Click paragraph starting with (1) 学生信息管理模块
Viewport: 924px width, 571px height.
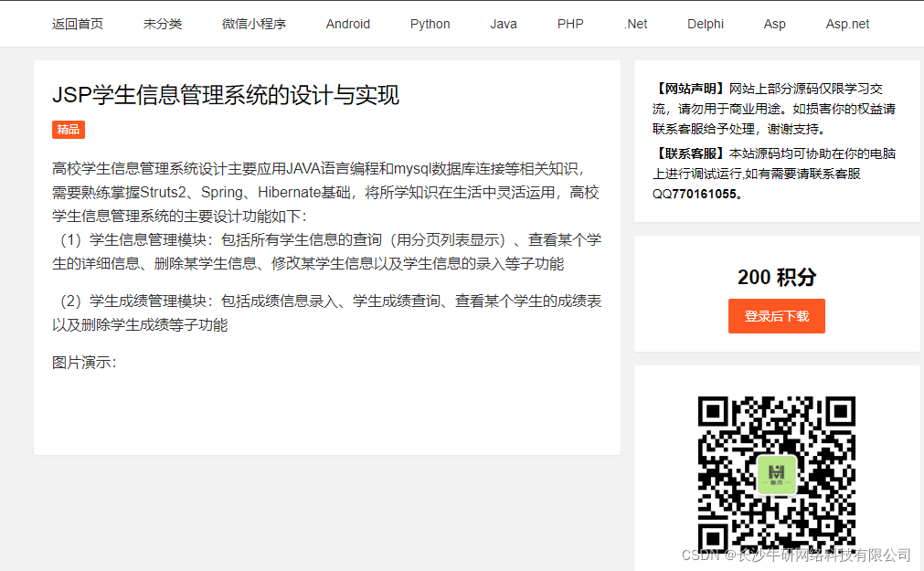tap(327, 251)
